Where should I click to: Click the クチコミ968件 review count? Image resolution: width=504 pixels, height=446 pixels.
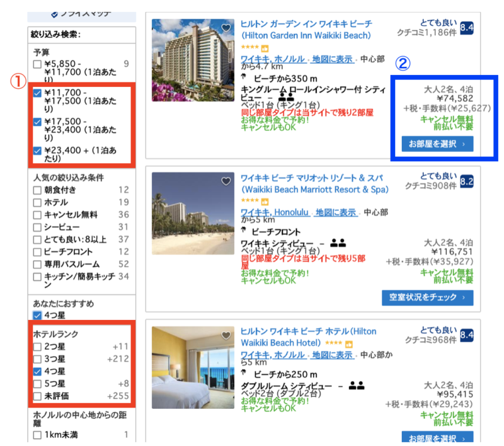click(431, 340)
